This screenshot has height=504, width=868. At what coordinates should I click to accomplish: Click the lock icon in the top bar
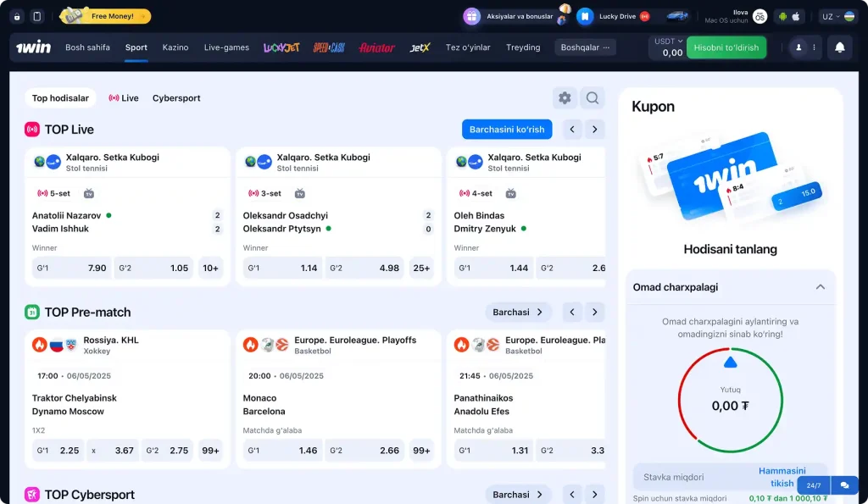tap(17, 17)
